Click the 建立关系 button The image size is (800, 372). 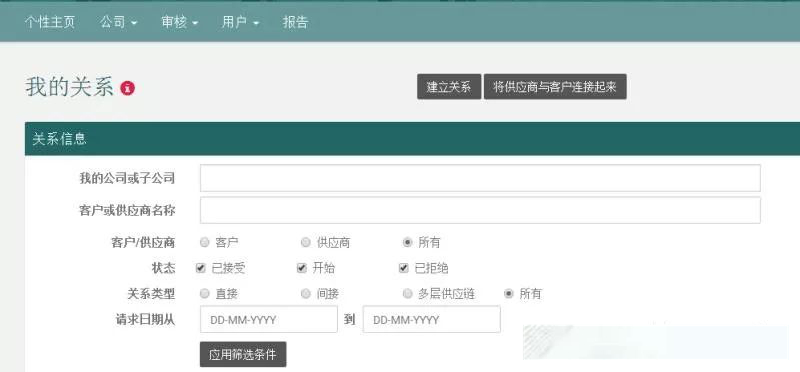449,87
